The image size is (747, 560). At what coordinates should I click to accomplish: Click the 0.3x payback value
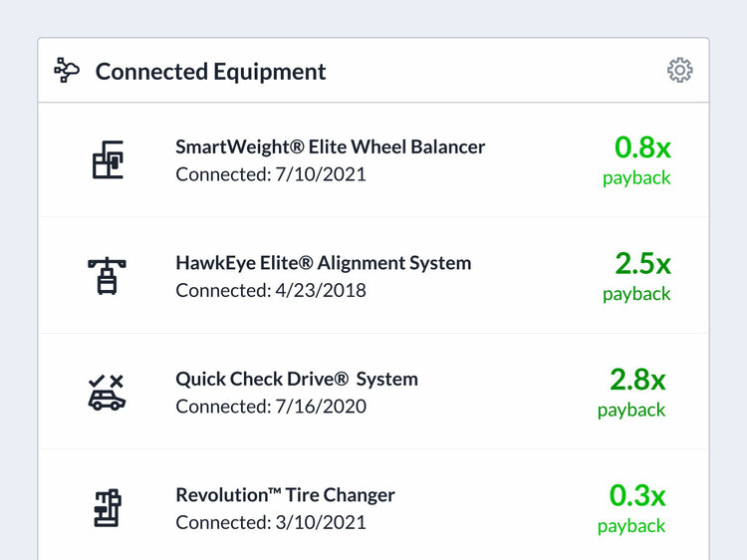[637, 495]
